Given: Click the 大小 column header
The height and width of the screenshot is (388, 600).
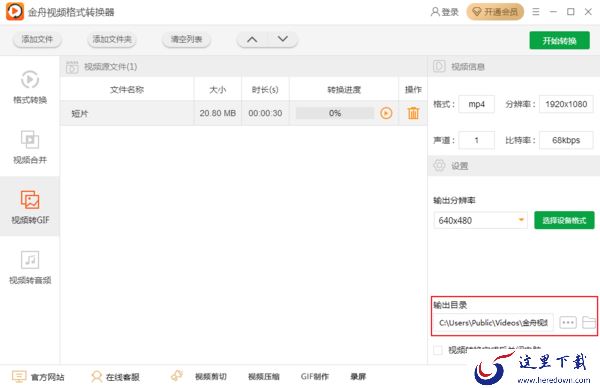Looking at the screenshot, I should coord(218,90).
